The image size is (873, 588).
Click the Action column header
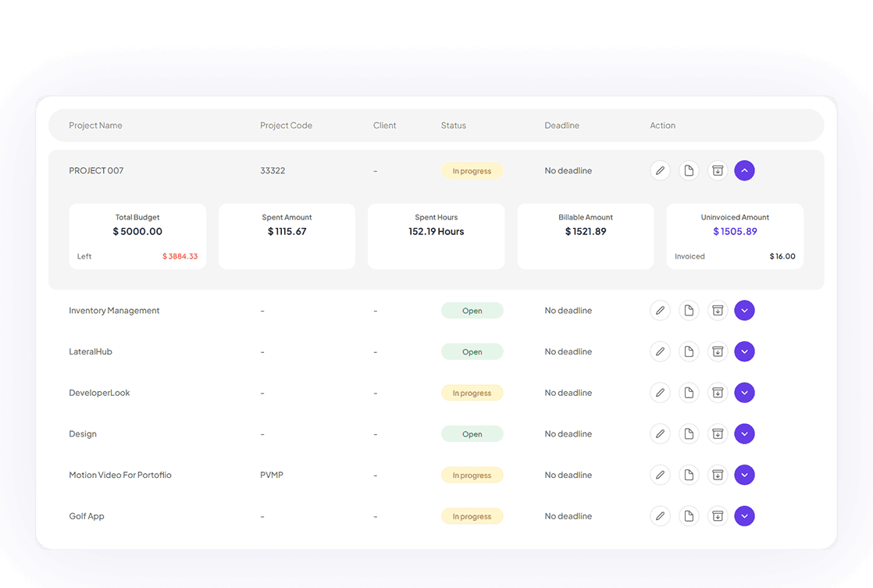pos(662,125)
